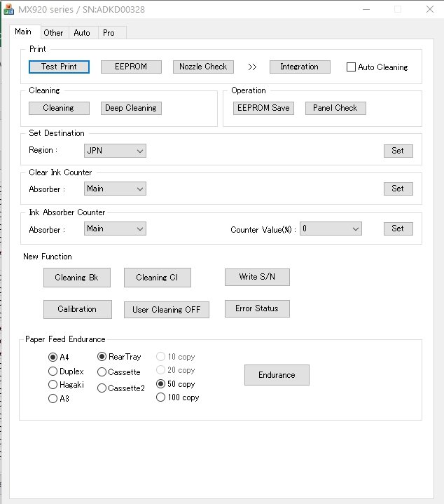Click the Cleaning Bk button
This screenshot has height=504, width=444.
click(77, 278)
